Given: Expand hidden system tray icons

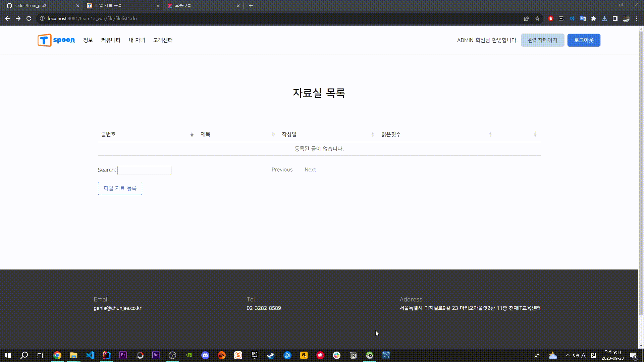Looking at the screenshot, I should pyautogui.click(x=568, y=355).
